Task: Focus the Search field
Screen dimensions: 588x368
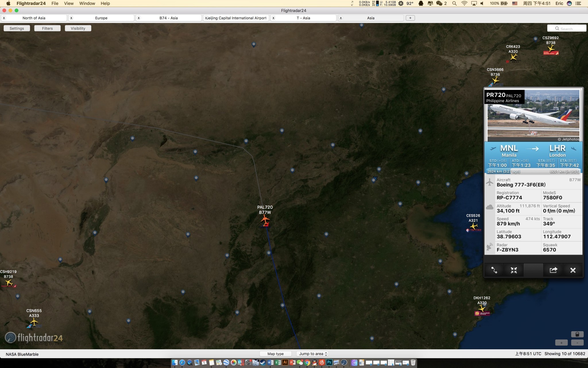Action: (x=566, y=28)
